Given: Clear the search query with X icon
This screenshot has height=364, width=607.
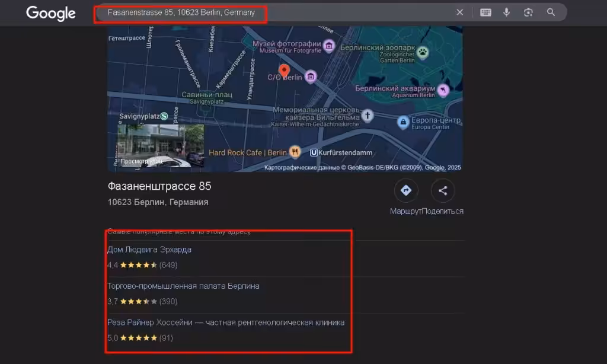Looking at the screenshot, I should pyautogui.click(x=459, y=12).
